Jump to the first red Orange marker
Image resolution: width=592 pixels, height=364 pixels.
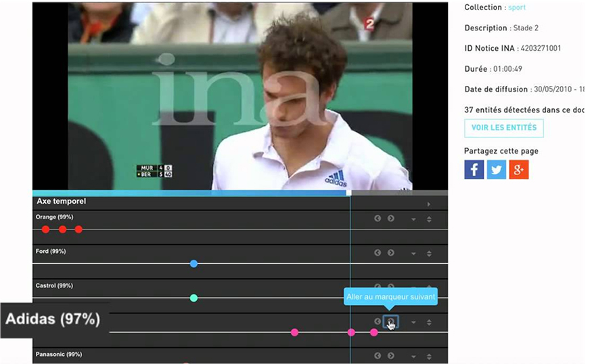tap(46, 229)
